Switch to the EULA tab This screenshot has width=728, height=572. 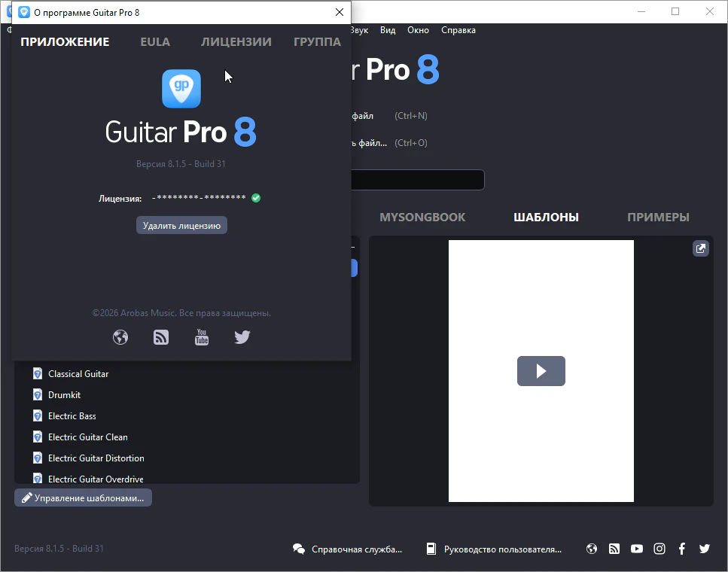[155, 42]
